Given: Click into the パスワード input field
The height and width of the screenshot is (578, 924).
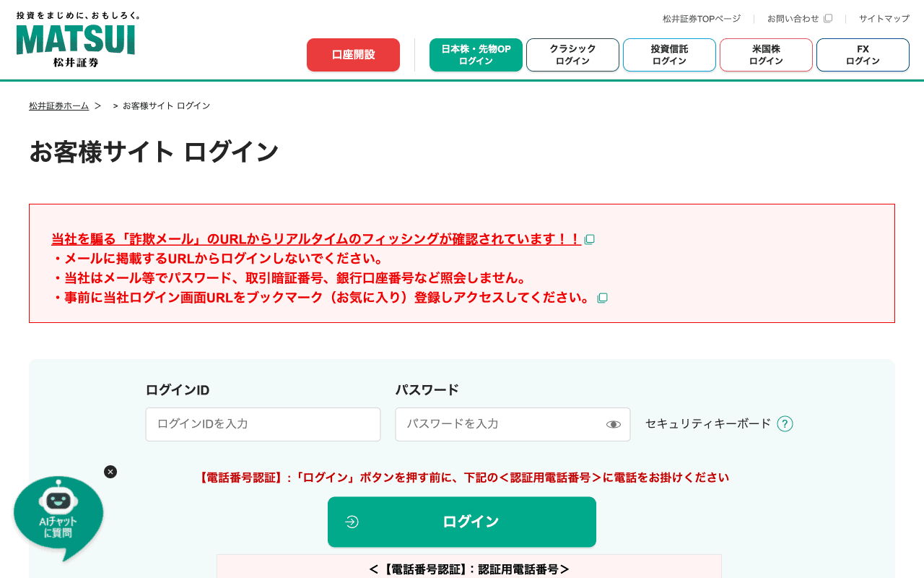Looking at the screenshot, I should point(498,424).
